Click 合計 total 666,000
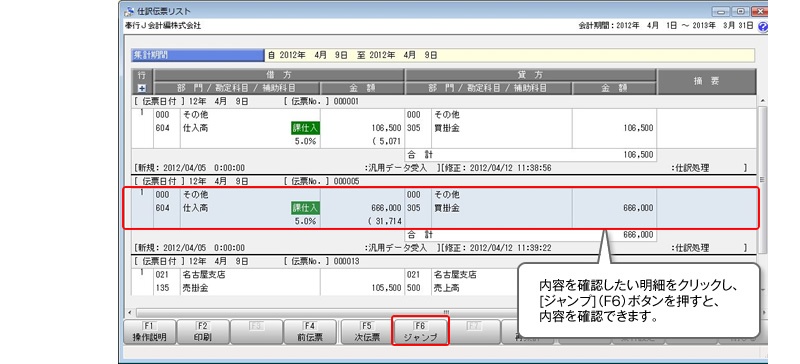The image size is (800, 364). 638,235
